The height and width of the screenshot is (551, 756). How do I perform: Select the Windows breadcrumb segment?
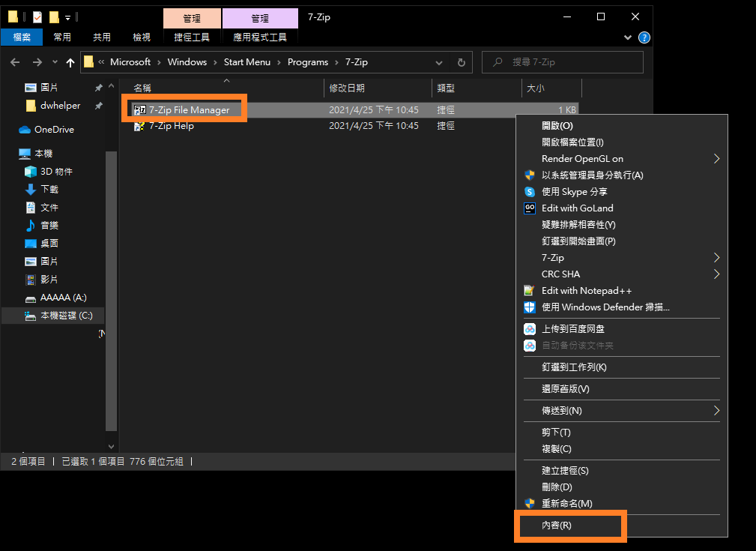[187, 62]
